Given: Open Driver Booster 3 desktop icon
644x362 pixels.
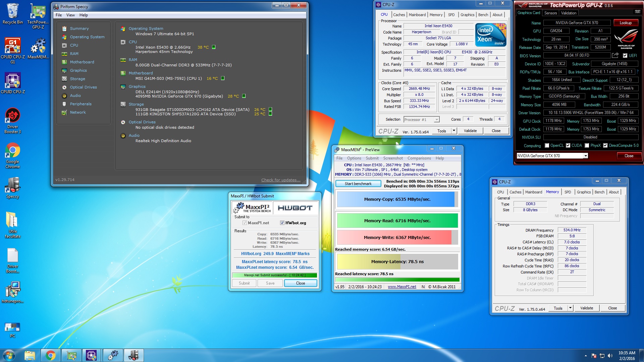Looking at the screenshot, I should [x=13, y=121].
